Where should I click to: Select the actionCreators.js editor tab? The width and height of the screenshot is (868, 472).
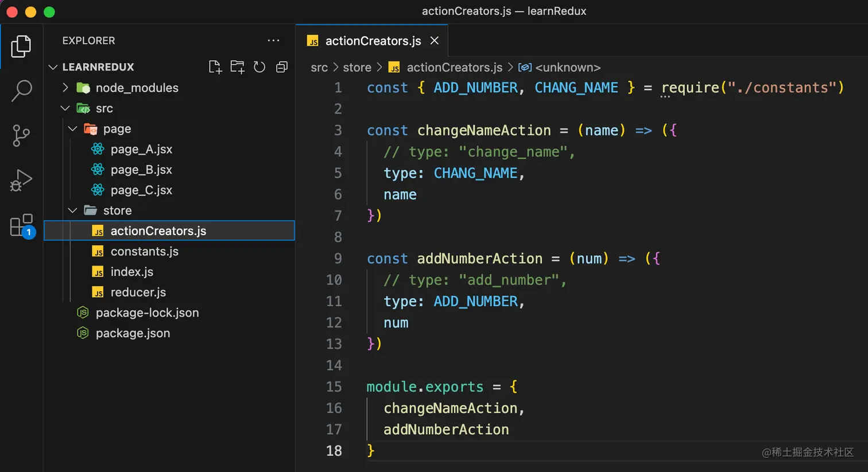point(372,41)
